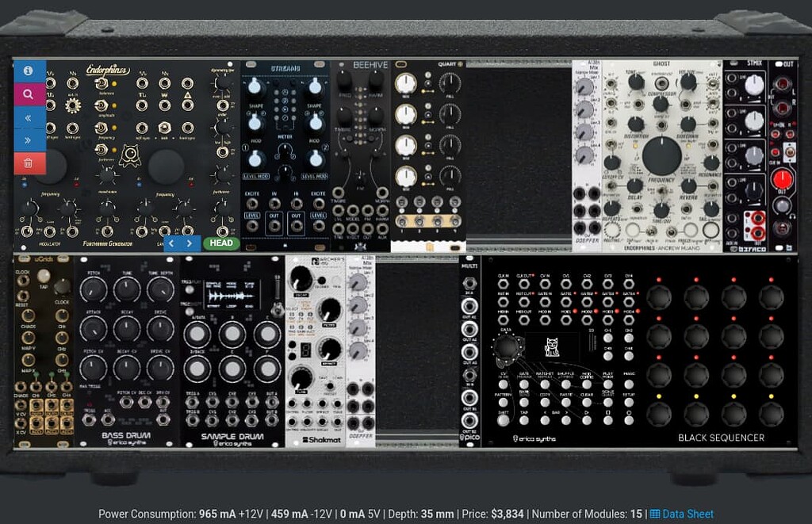This screenshot has height=524, width=812.
Task: Click the $3,834 price value
Action: [x=507, y=514]
